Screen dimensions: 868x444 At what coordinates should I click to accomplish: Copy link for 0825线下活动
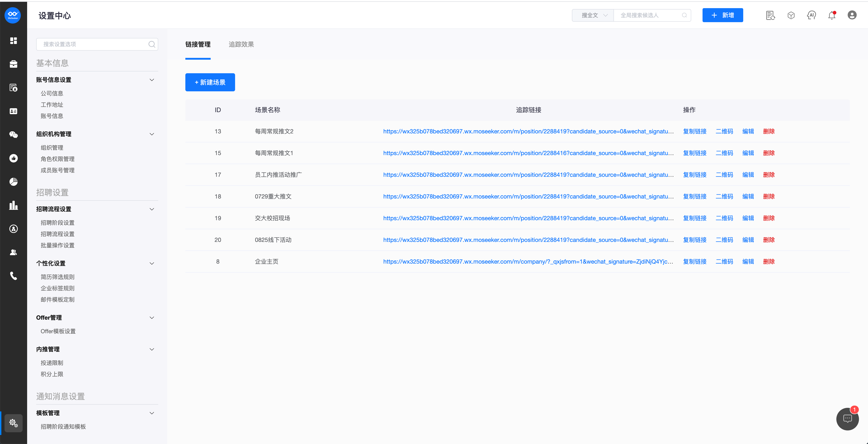[694, 240]
